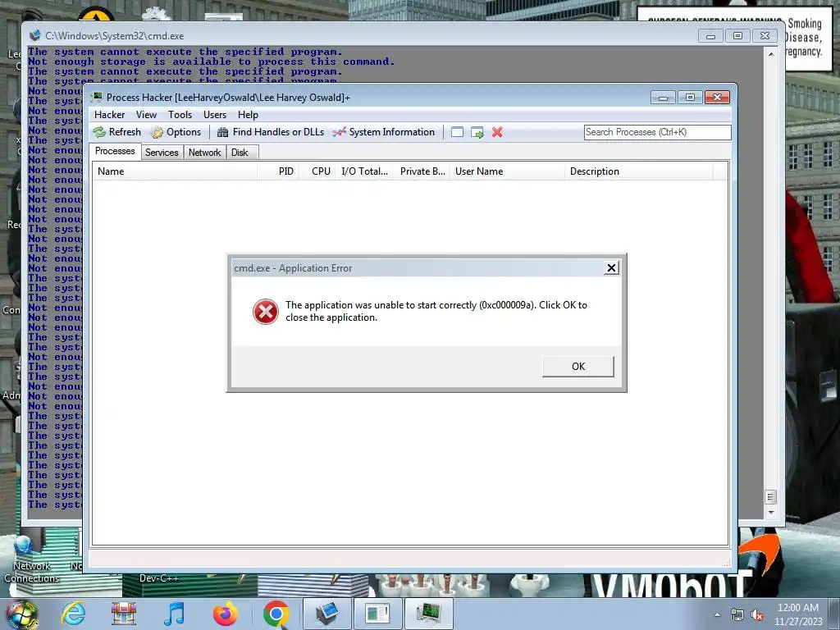Click the Process Hacker title bar icon
The height and width of the screenshot is (630, 840).
click(x=97, y=97)
